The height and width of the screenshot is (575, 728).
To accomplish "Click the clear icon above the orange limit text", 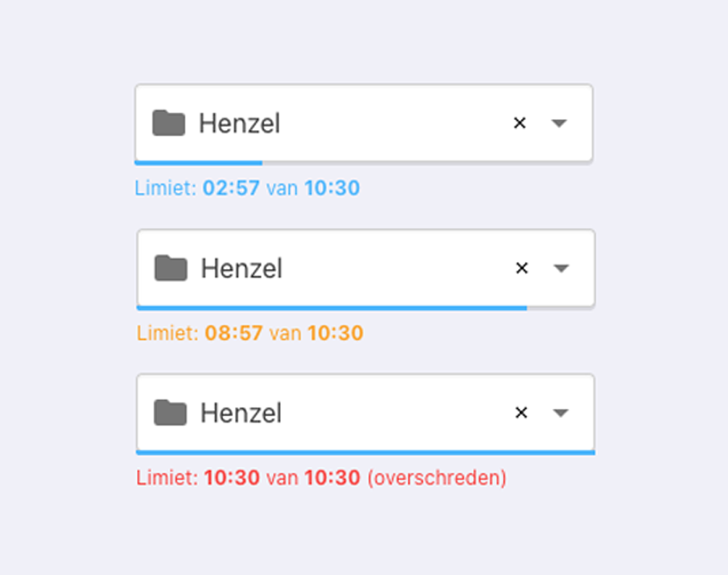I will tap(521, 267).
